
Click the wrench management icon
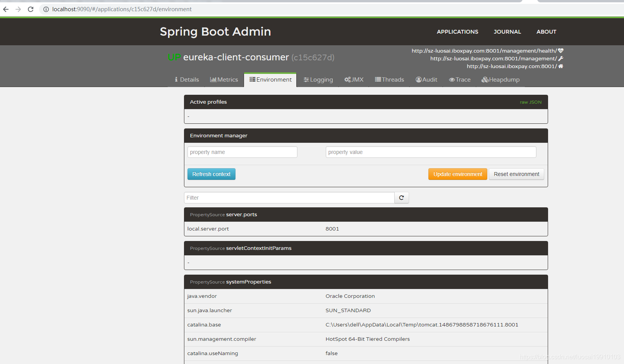pyautogui.click(x=560, y=58)
